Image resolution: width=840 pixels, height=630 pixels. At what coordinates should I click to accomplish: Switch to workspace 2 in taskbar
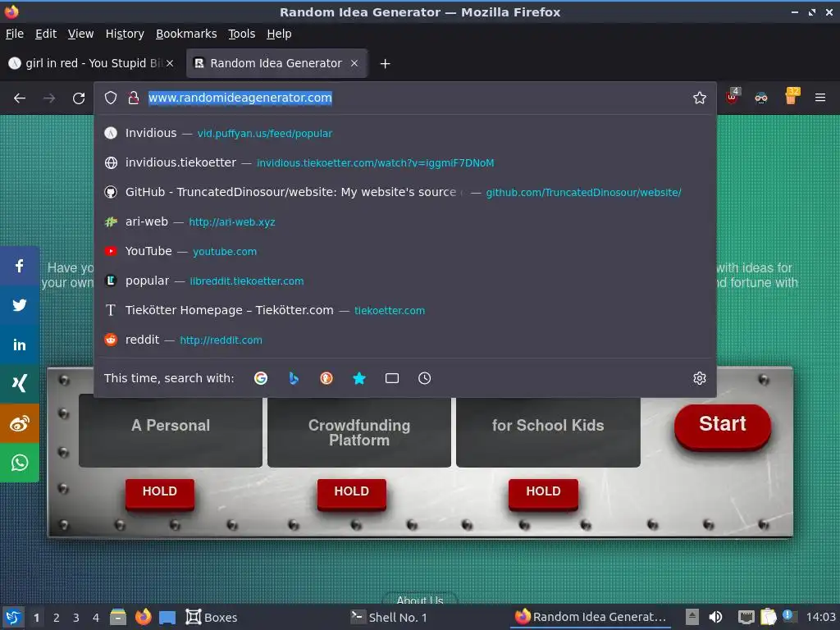(x=57, y=618)
